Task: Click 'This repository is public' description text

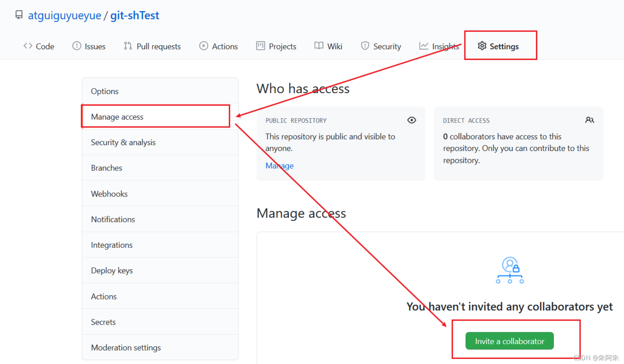Action: [x=330, y=142]
